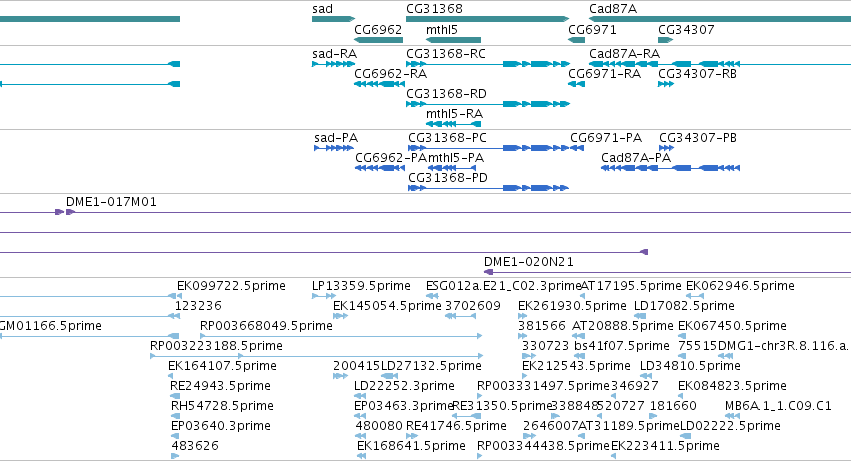
Task: Select feature 3702609
Action: 460,317
